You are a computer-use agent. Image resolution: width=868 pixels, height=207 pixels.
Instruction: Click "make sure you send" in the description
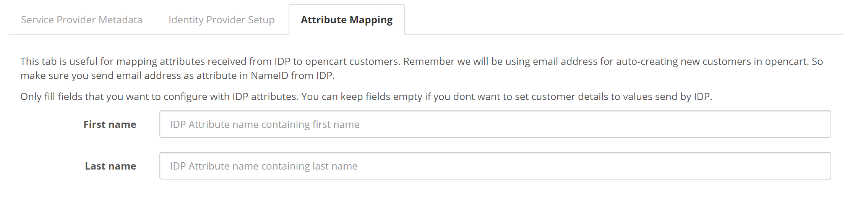click(x=67, y=76)
